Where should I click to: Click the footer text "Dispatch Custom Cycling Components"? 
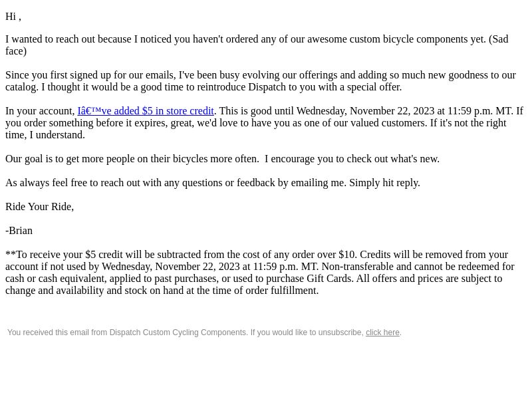pos(178,332)
